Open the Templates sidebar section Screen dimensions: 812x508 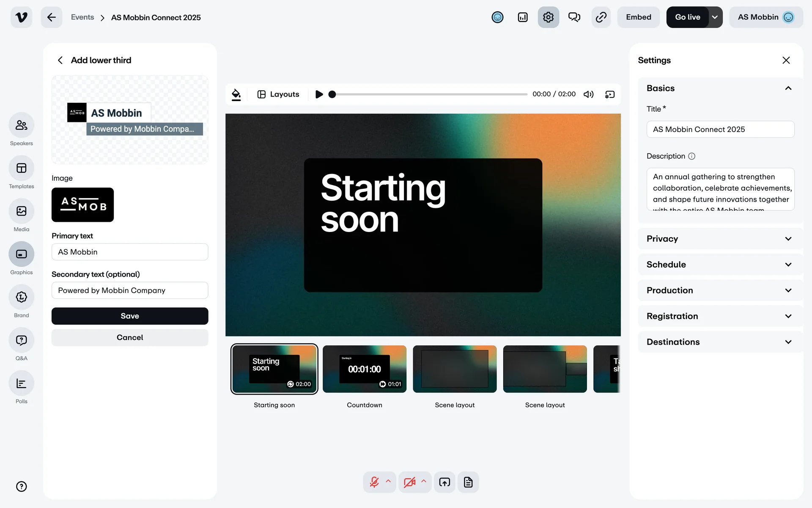tap(21, 168)
